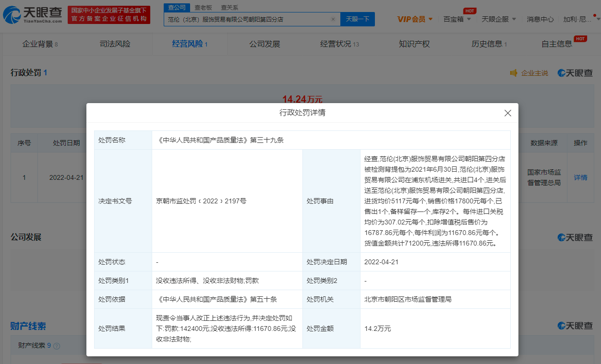Screen dimensions: 601x364
Task: Click the red national fund banner
Action: coord(109,15)
